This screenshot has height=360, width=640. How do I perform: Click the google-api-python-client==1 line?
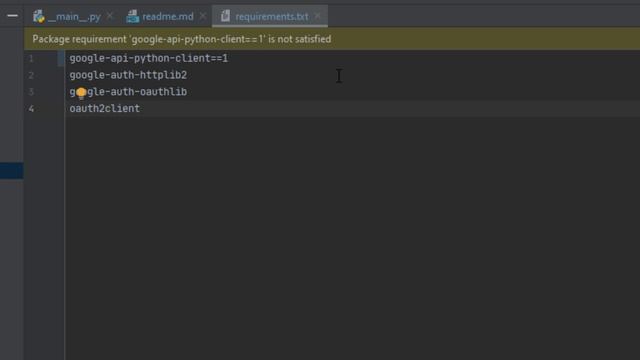tap(149, 58)
